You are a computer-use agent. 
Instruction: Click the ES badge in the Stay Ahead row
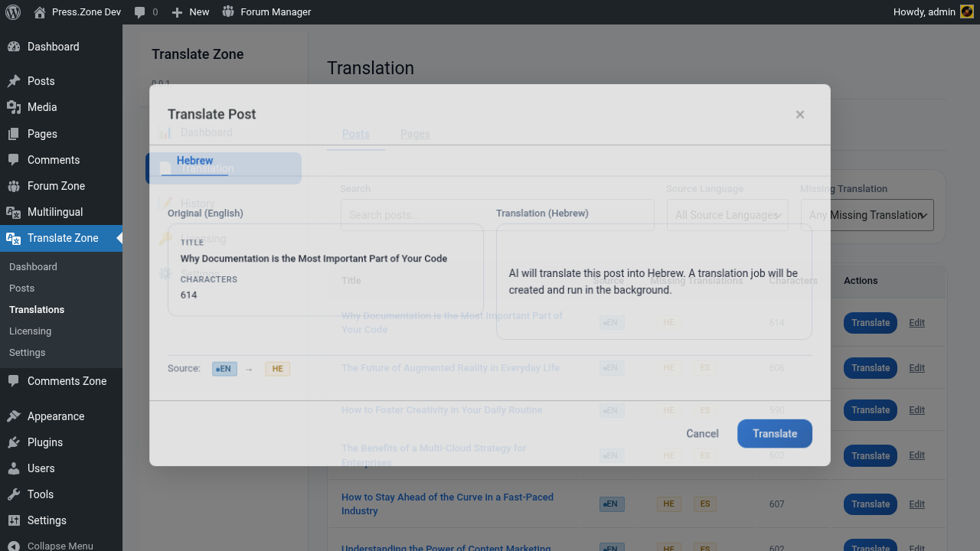coord(705,504)
